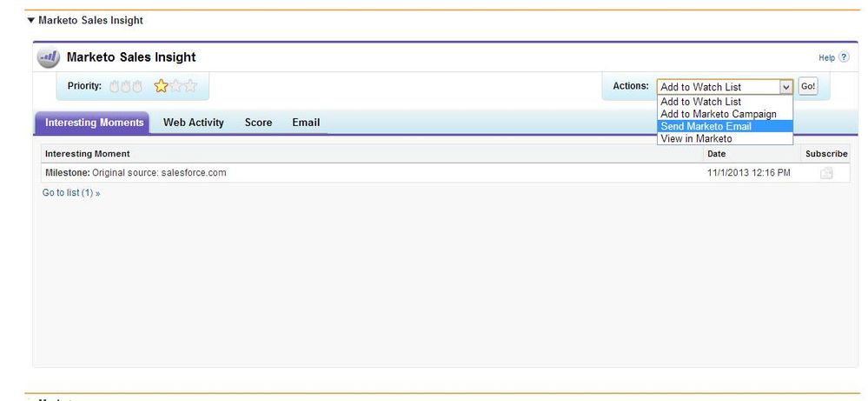This screenshot has width=868, height=401.
Task: Set priority to the third star
Action: click(190, 86)
